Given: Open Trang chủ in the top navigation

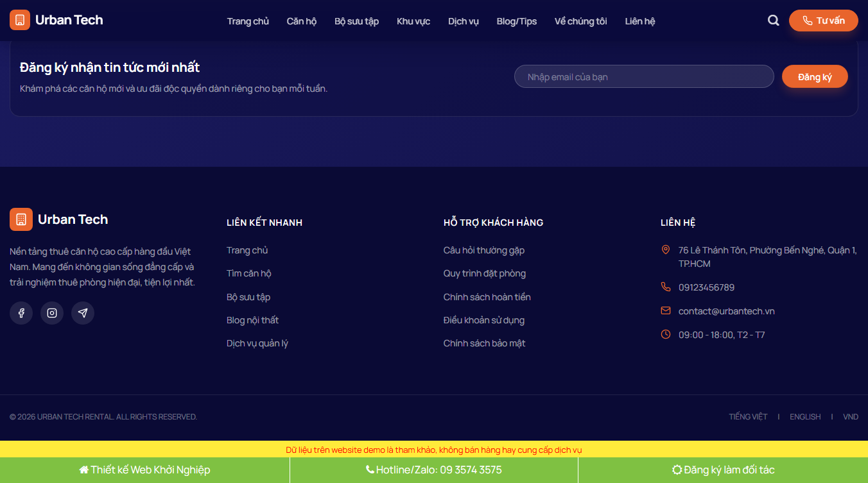Looking at the screenshot, I should tap(248, 21).
